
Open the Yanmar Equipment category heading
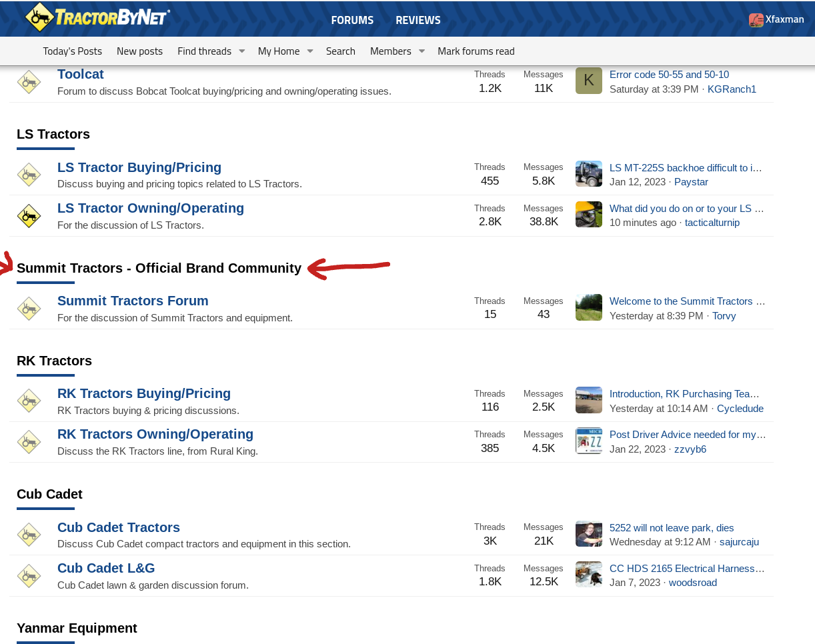[77, 628]
